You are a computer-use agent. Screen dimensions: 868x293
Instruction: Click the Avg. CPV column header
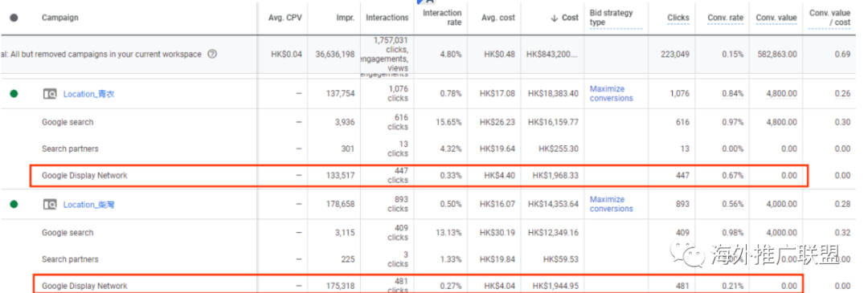[285, 18]
